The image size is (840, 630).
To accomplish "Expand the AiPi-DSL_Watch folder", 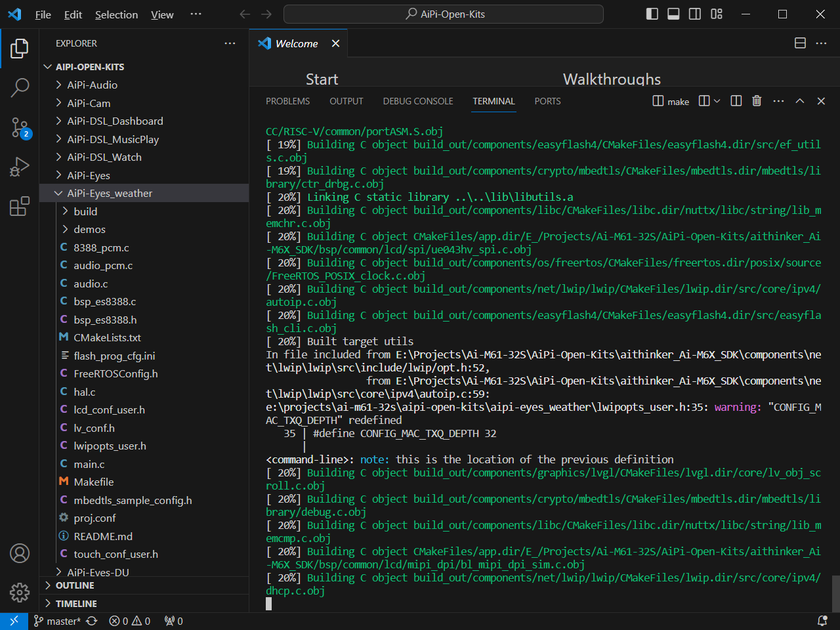I will [144, 157].
